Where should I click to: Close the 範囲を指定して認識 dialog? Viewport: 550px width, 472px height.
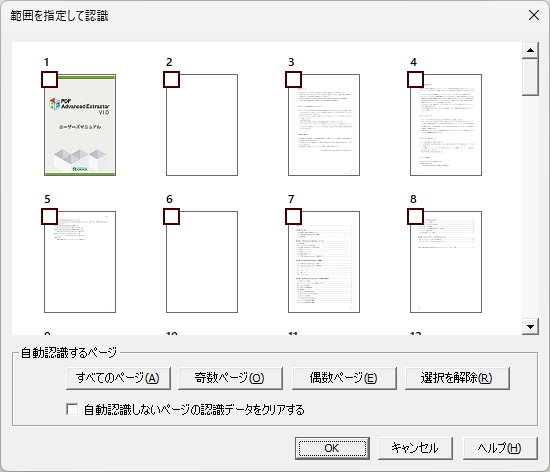tap(534, 15)
